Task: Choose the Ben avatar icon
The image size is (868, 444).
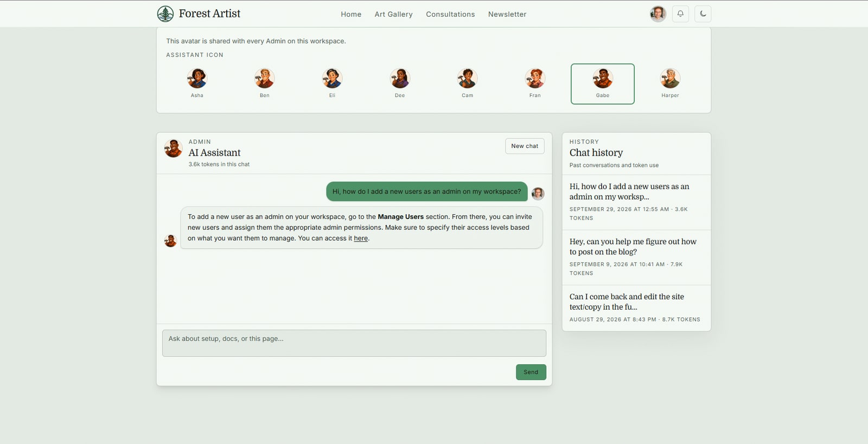Action: (264, 83)
